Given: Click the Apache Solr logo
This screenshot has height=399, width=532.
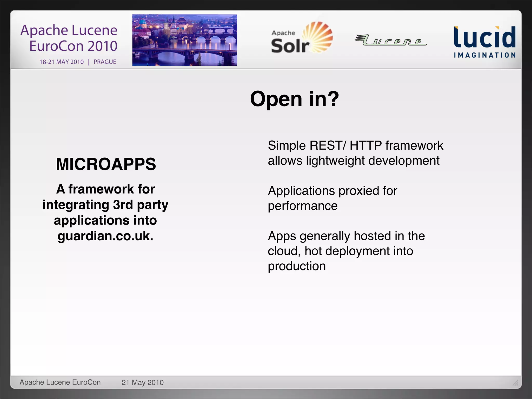Looking at the screenshot, I should (x=302, y=38).
